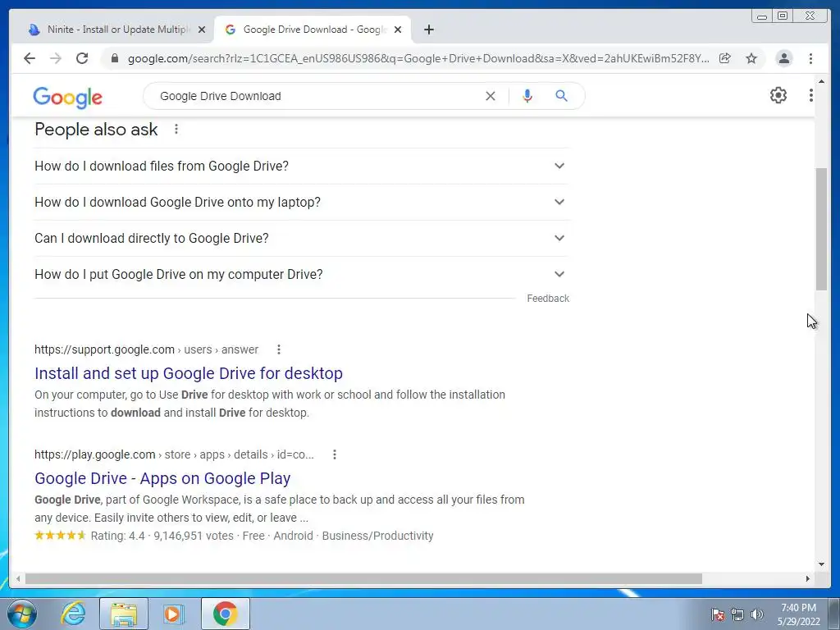Click the vertical scrollbar thumb
This screenshot has width=840, height=630.
point(821,230)
